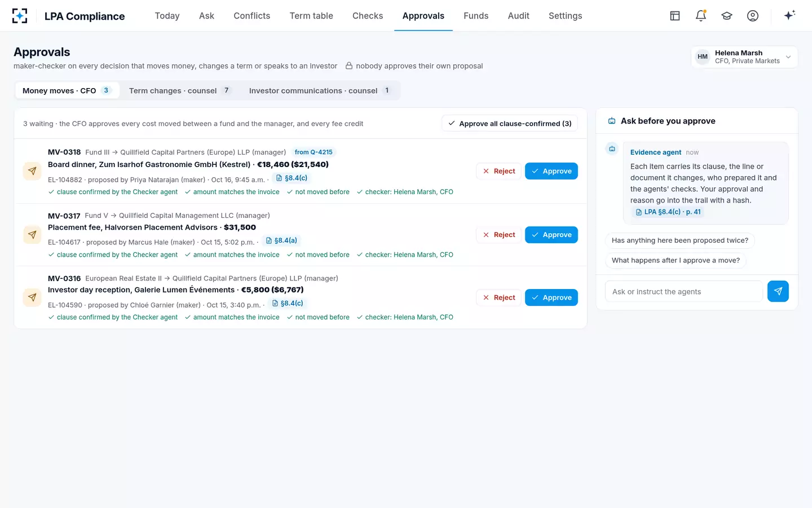Open the Conflicts page

pyautogui.click(x=252, y=16)
